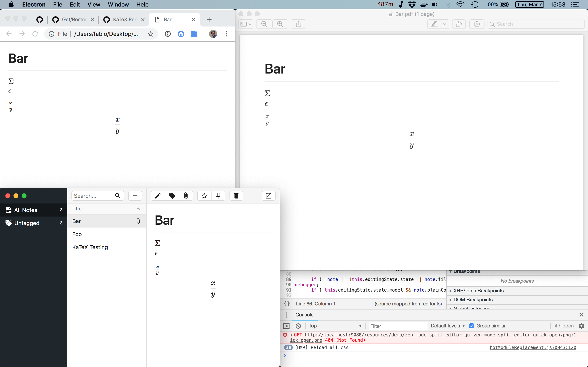
Task: Attach a file with the paperclip icon
Action: point(186,196)
